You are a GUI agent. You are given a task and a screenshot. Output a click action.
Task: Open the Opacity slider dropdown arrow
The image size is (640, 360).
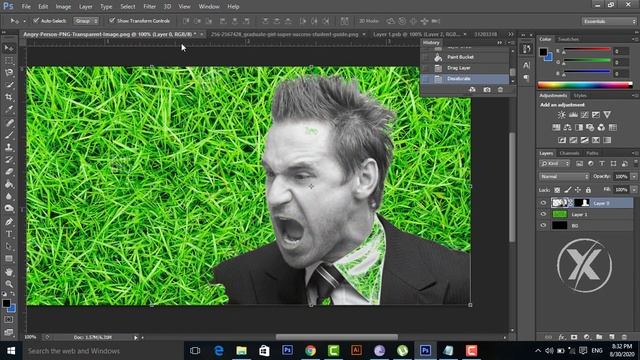coord(634,177)
